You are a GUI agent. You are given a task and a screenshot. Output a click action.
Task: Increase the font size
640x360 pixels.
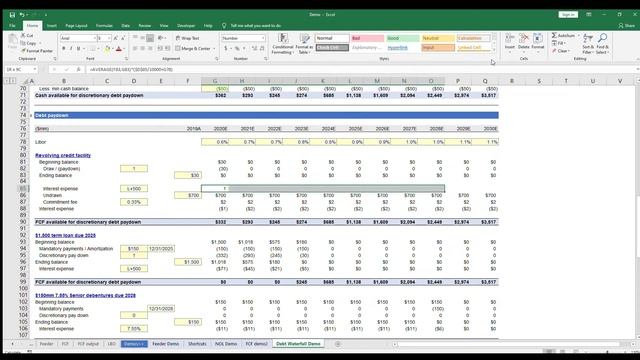pyautogui.click(x=116, y=38)
